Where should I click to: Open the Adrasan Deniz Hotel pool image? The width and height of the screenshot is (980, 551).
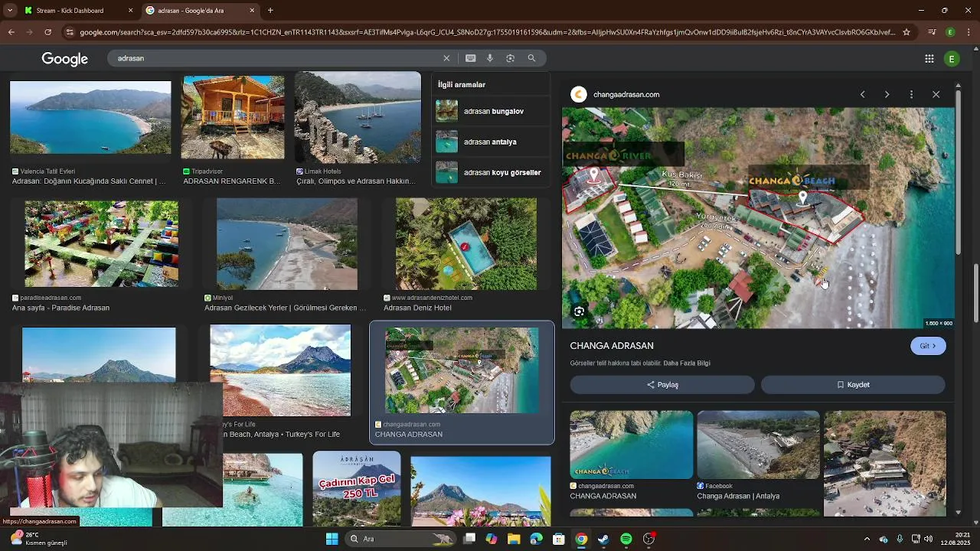[x=465, y=243]
